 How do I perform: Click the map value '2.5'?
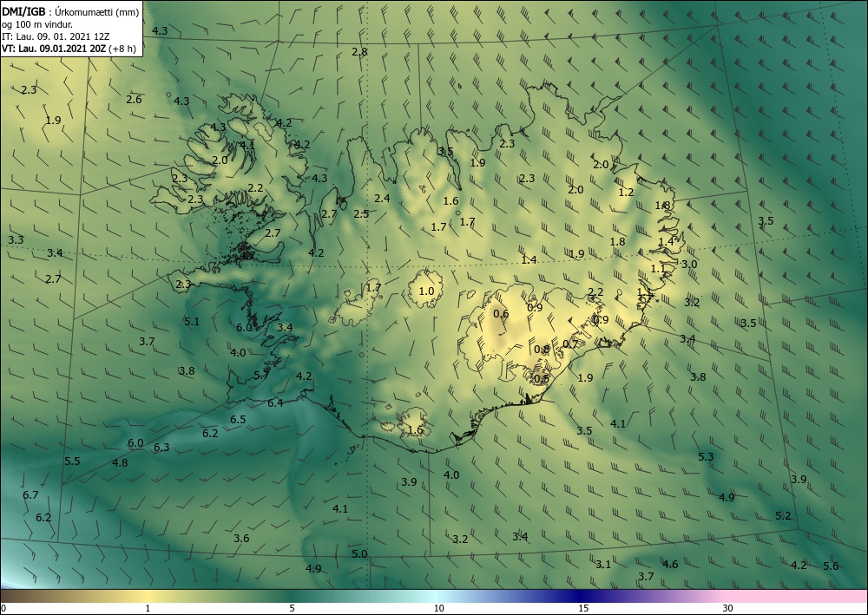pos(361,213)
